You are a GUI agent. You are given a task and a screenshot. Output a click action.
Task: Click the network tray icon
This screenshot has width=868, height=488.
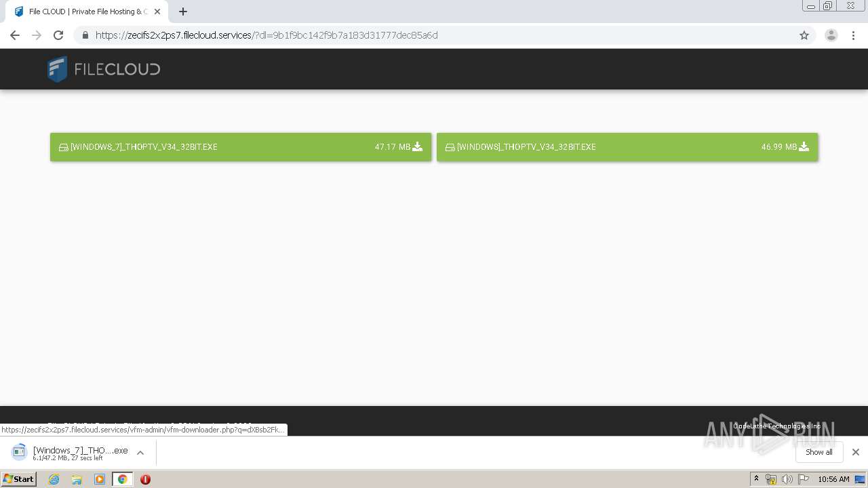tap(771, 479)
